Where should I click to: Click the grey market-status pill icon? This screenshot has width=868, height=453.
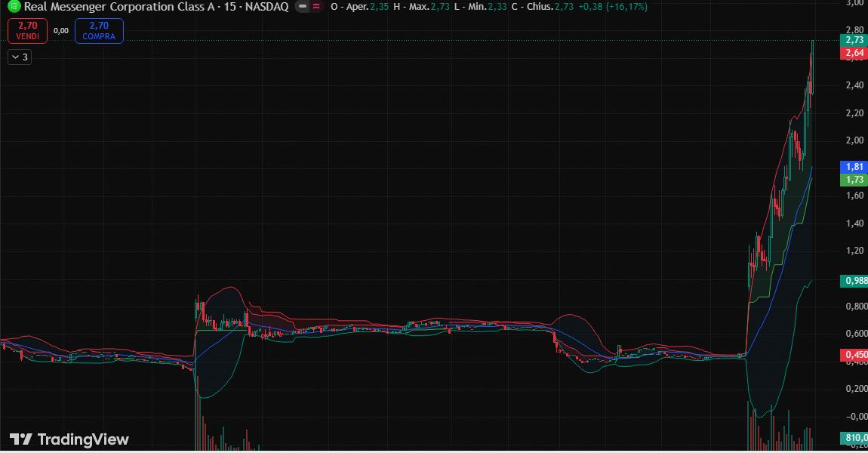point(302,7)
